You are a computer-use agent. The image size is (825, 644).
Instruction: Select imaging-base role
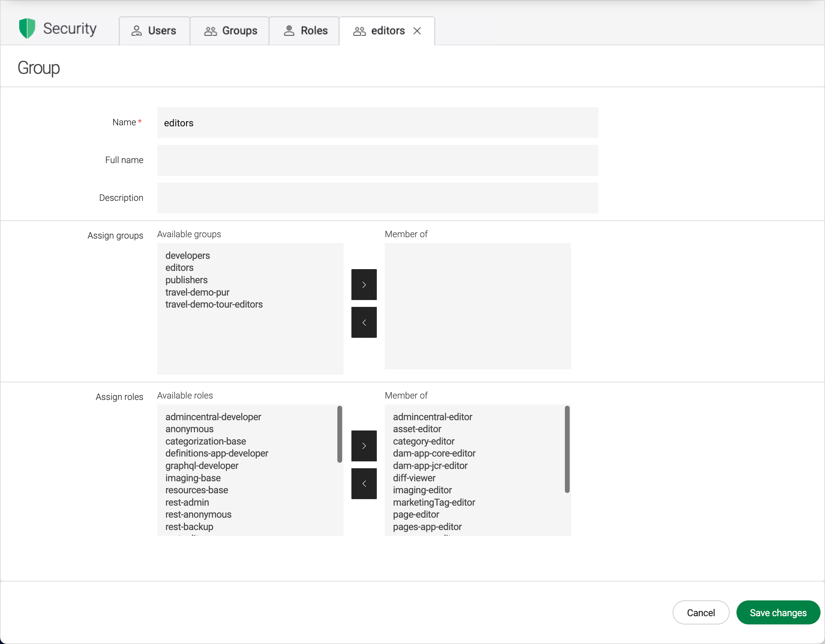point(193,478)
